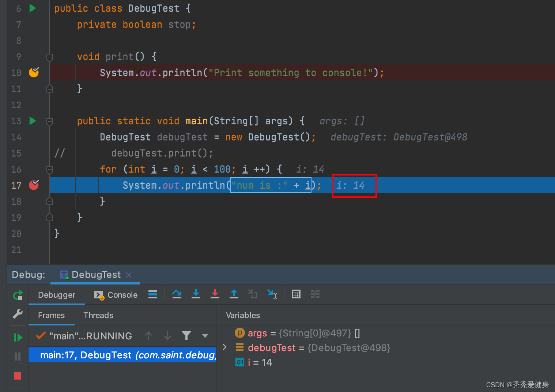Click the highlighted "num is :" + i expression

tap(271, 185)
